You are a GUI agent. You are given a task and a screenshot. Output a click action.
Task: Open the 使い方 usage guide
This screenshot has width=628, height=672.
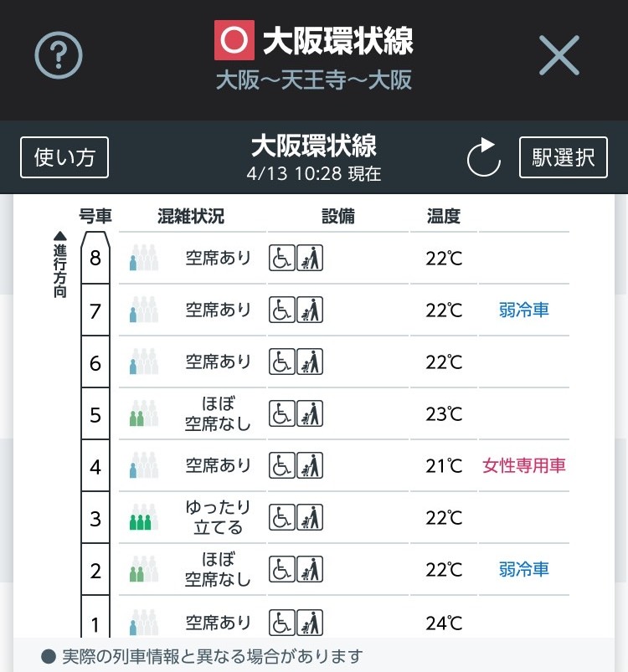(64, 157)
